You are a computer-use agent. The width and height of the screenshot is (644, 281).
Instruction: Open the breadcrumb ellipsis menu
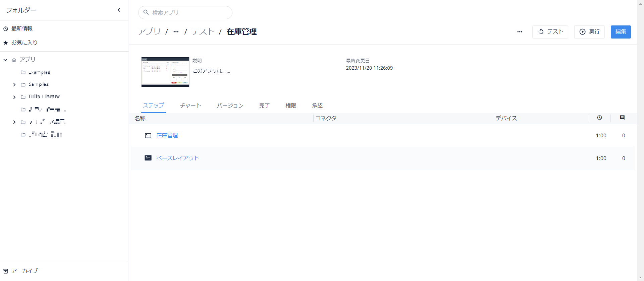pos(176,32)
